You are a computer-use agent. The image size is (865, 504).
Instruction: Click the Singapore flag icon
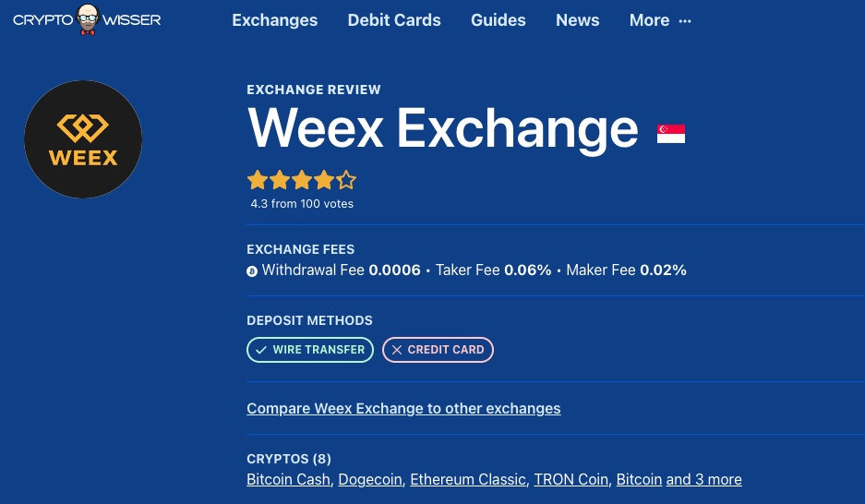[x=671, y=134]
